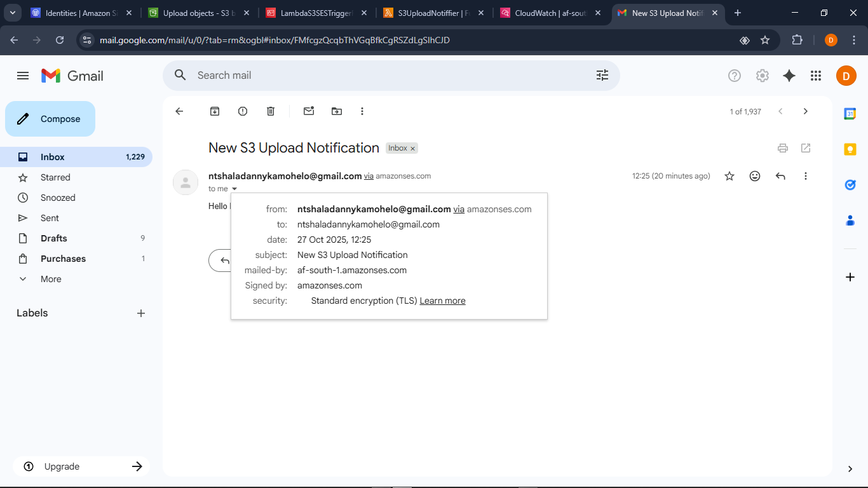Screen dimensions: 868x488
Task: Open advanced search filters
Action: pos(602,75)
